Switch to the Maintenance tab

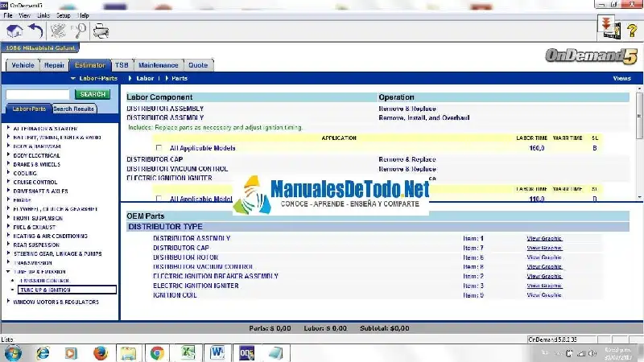[x=158, y=65]
